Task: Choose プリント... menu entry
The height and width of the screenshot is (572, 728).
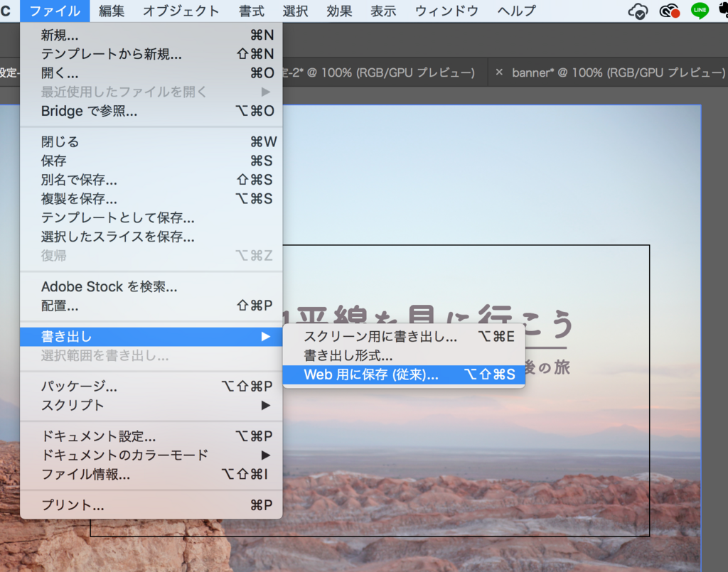Action: click(x=151, y=504)
